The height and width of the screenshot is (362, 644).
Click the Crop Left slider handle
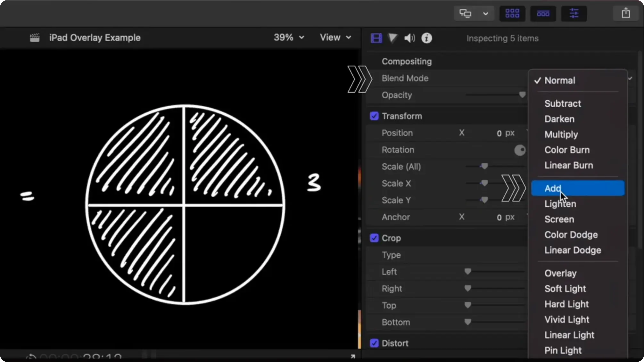pyautogui.click(x=468, y=271)
